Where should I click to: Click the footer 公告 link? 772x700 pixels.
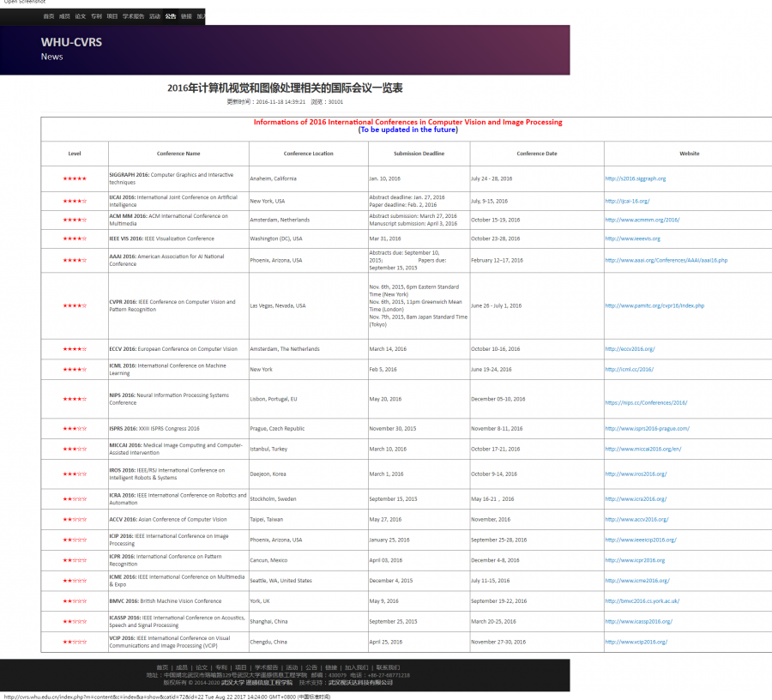(x=311, y=667)
